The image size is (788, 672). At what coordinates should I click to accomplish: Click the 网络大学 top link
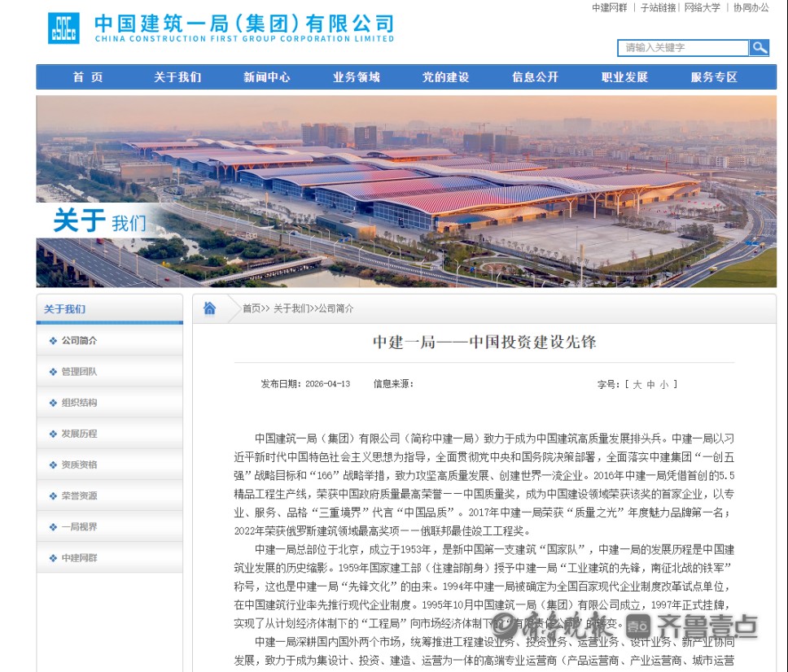[703, 7]
